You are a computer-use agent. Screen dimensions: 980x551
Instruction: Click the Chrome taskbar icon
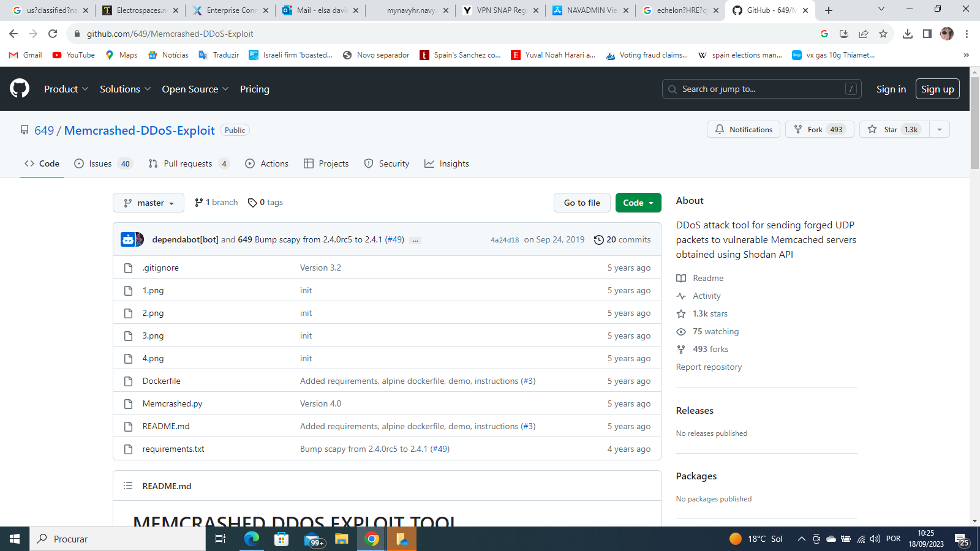[x=372, y=539]
